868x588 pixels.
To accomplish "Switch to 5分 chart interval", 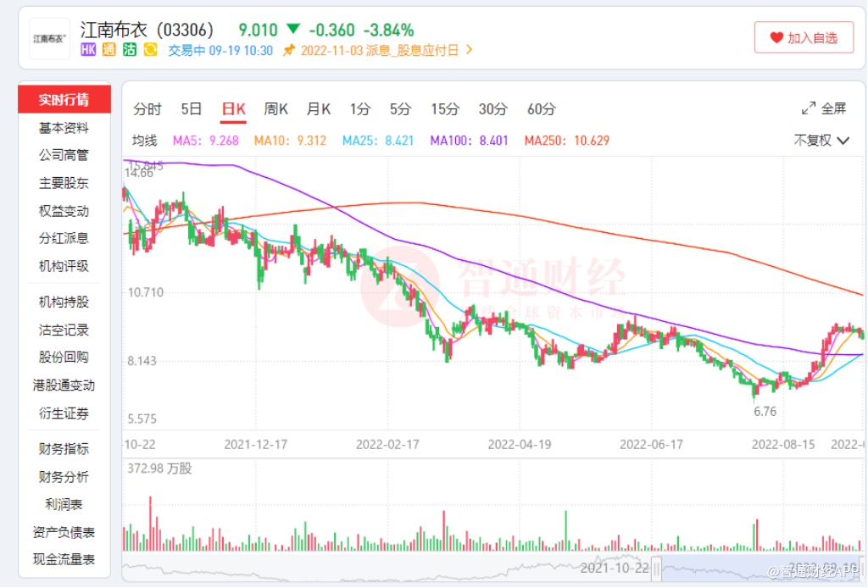I will coord(400,109).
